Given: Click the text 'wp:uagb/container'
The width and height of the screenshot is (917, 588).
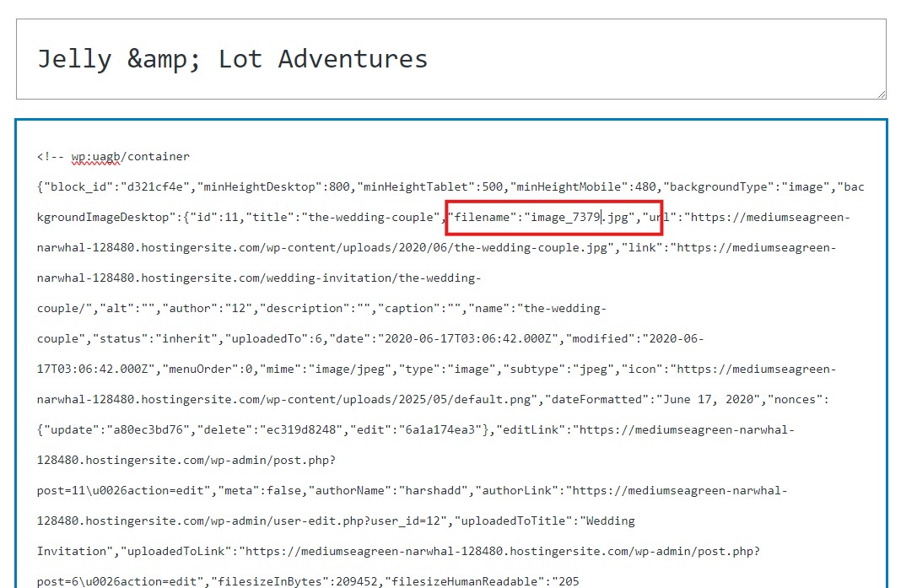Looking at the screenshot, I should click(130, 156).
